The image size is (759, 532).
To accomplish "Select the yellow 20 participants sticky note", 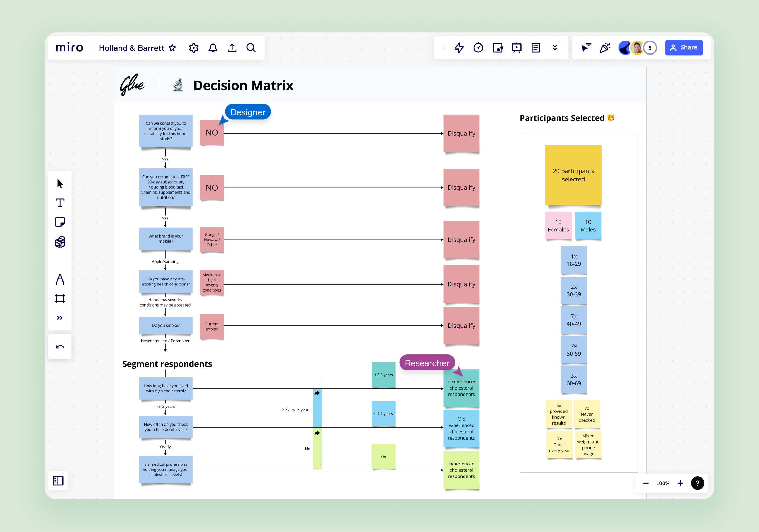I will point(573,175).
